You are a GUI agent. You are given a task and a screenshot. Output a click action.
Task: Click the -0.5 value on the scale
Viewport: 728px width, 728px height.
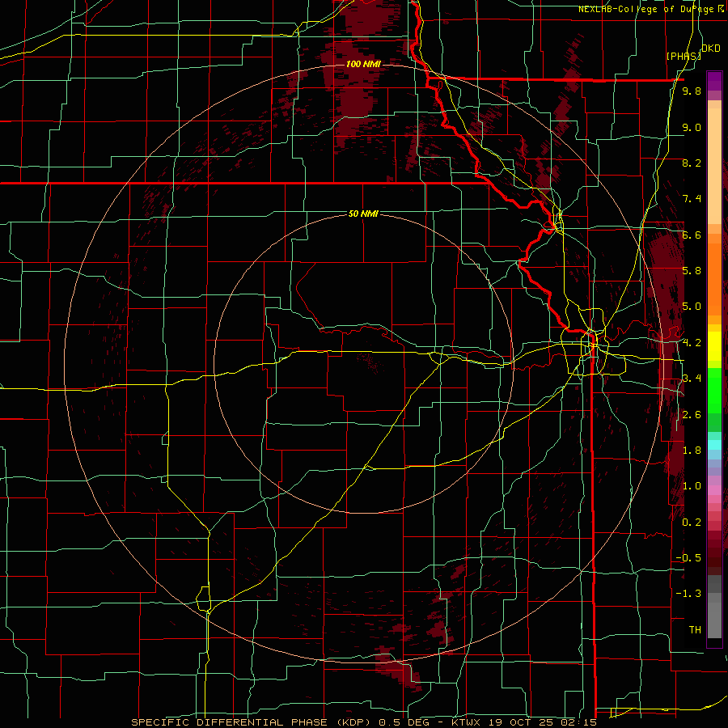(688, 558)
